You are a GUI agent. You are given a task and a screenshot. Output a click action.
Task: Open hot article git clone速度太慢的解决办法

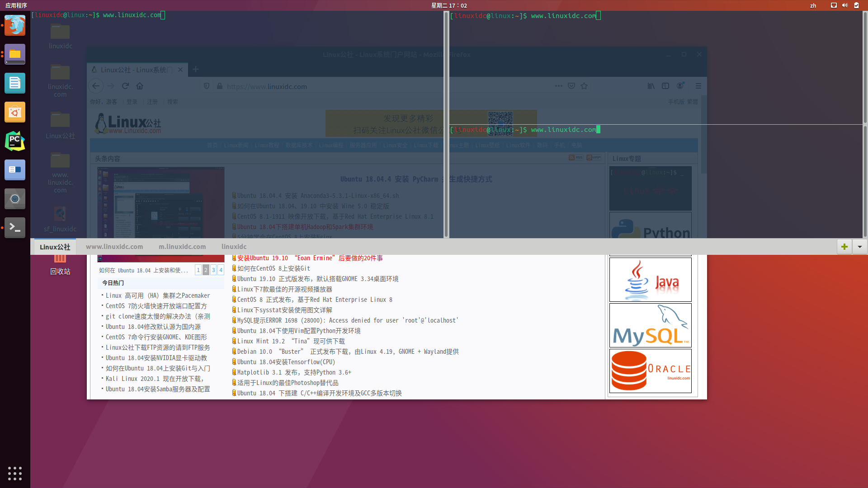tap(158, 316)
